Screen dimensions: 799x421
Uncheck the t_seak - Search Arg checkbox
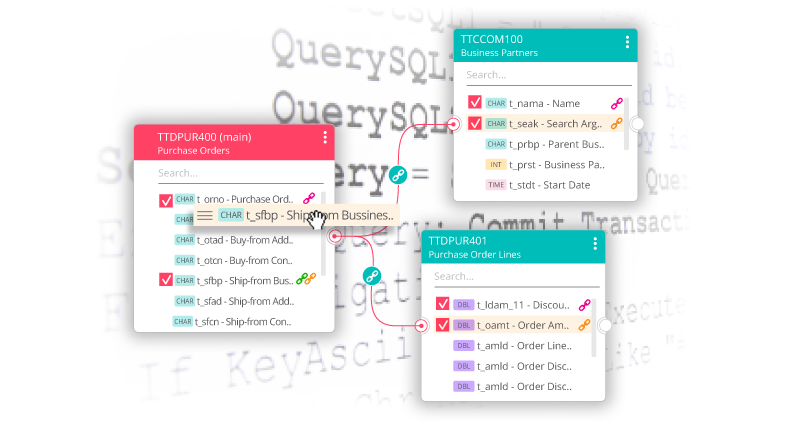click(475, 123)
